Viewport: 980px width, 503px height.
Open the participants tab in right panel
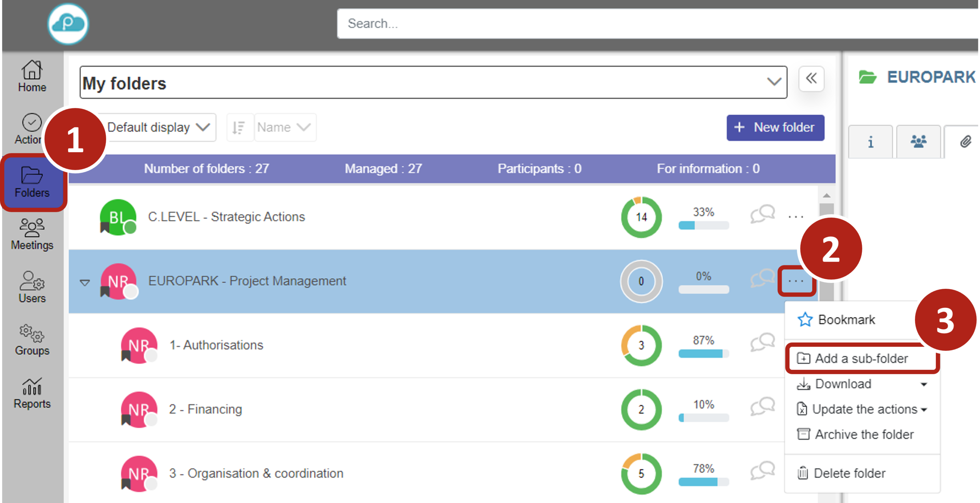pyautogui.click(x=918, y=142)
